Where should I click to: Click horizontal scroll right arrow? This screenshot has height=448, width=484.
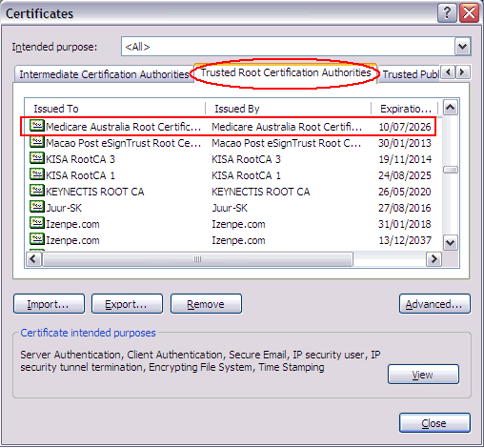click(434, 259)
